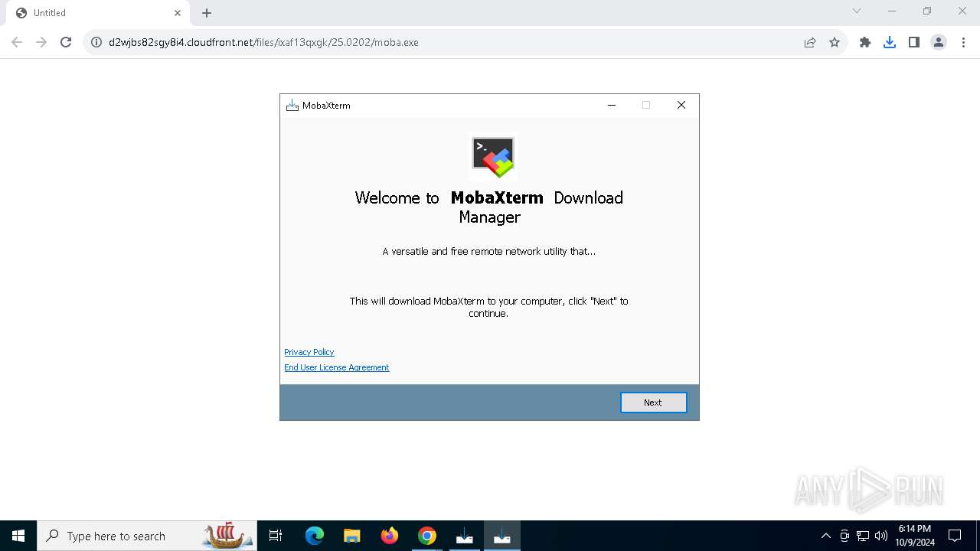
Task: Toggle Chrome side panel
Action: click(x=914, y=42)
